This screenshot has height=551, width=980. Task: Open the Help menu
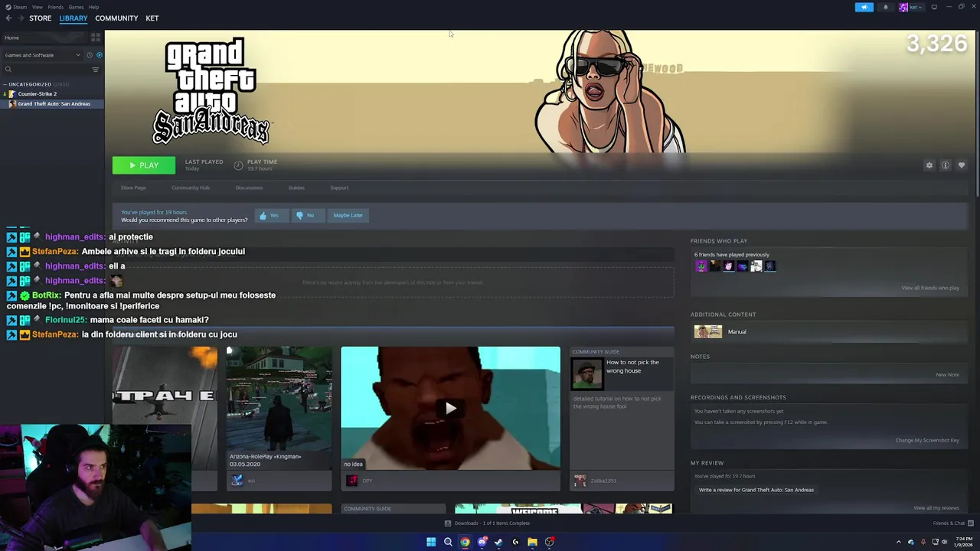93,7
